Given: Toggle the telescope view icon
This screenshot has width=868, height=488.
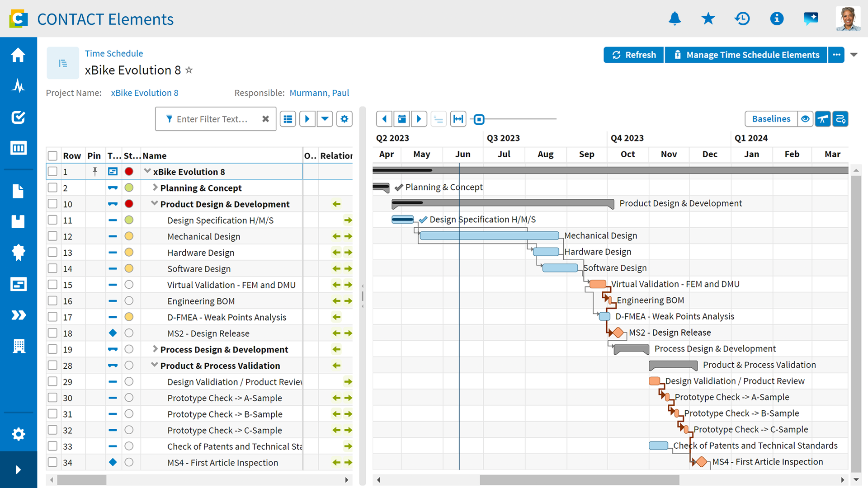Looking at the screenshot, I should 823,119.
